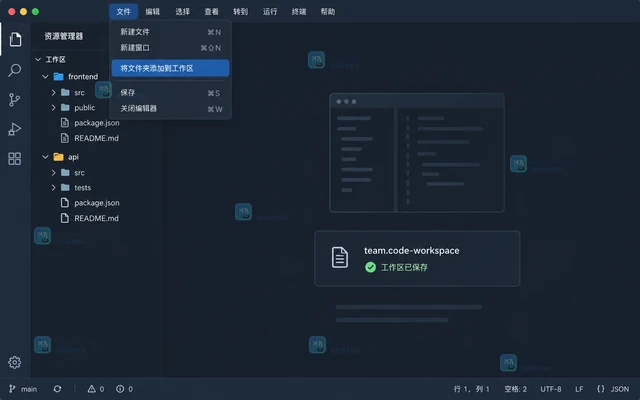This screenshot has height=400, width=640.
Task: Open the 帮助 menu
Action: tap(328, 11)
